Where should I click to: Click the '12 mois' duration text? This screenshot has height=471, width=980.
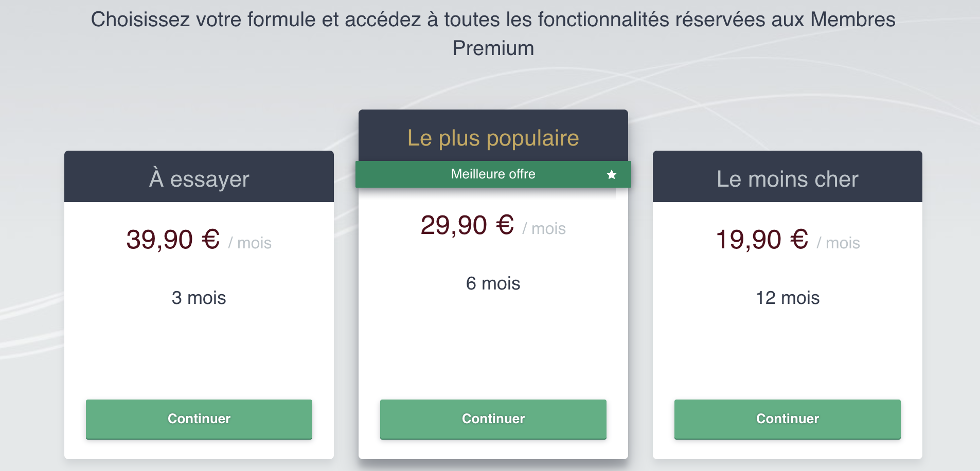point(787,298)
